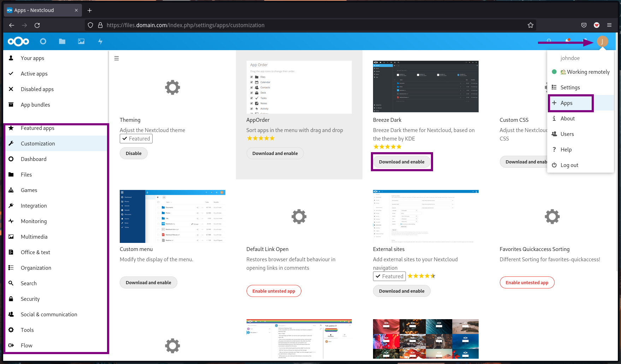Download and enable Breeze Dark
Image resolution: width=621 pixels, height=364 pixels.
[402, 162]
